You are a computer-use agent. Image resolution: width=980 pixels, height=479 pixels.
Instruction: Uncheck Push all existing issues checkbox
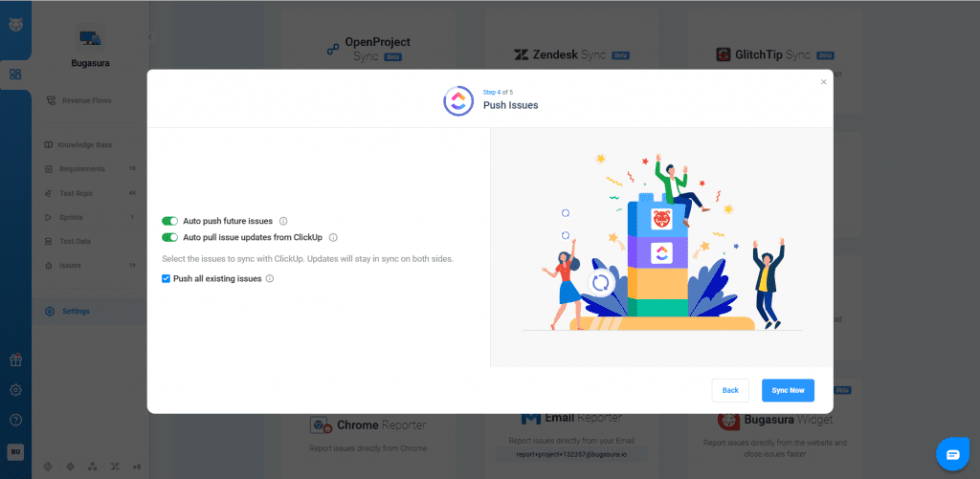coord(166,278)
